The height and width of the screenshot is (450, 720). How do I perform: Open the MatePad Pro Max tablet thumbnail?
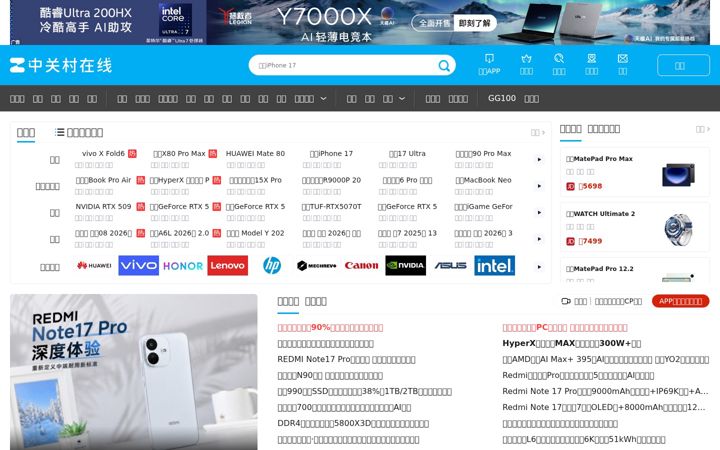tap(678, 174)
